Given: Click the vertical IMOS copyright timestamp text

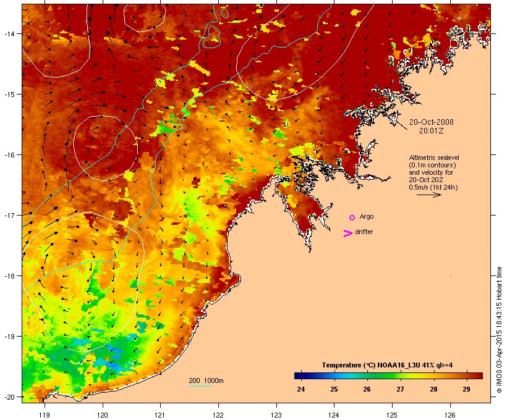Looking at the screenshot, I should coord(499,330).
